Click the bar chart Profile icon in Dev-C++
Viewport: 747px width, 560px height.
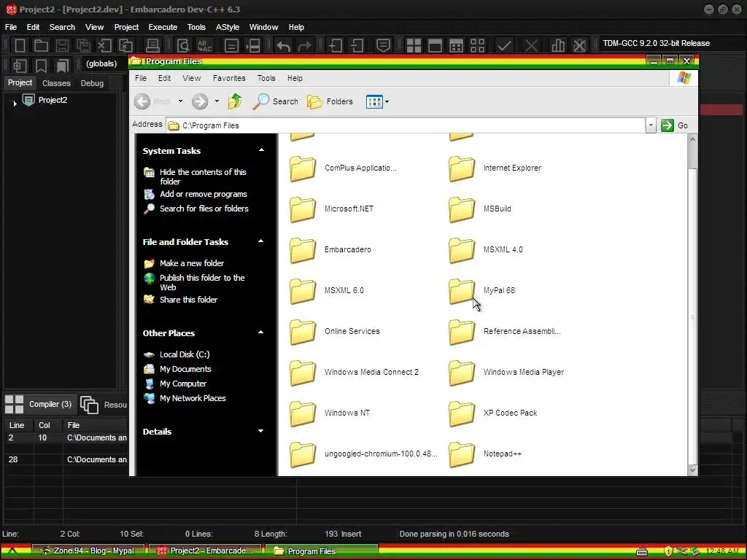point(558,46)
